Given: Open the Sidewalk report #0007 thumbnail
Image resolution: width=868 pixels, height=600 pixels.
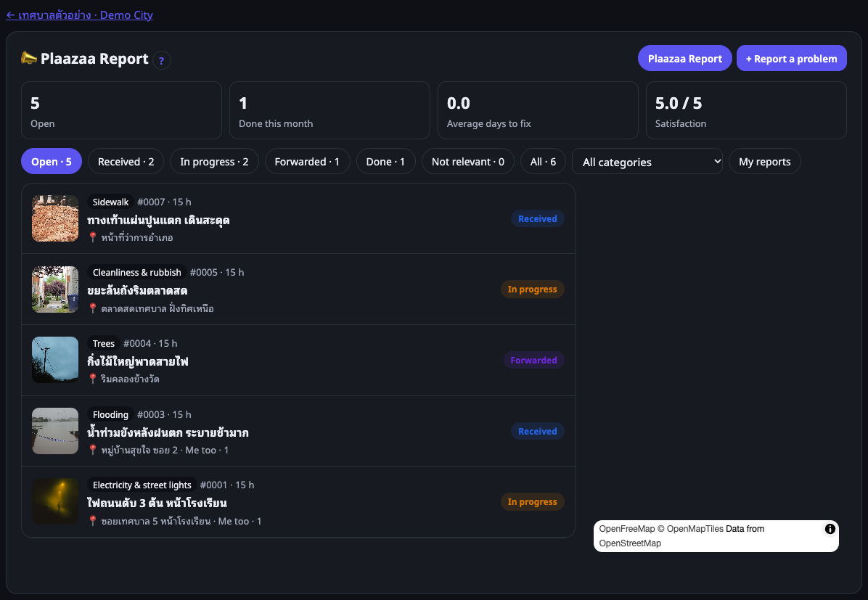Looking at the screenshot, I should coord(55,218).
